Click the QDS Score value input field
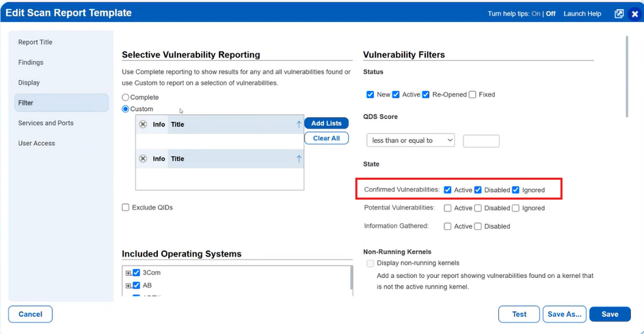The image size is (644, 334). pos(481,141)
